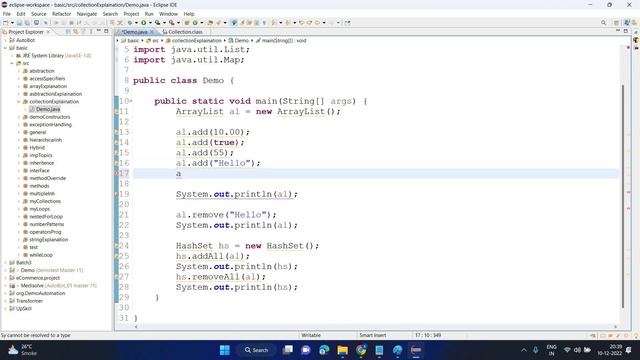Click the taskbar Search box
Viewport: 640px width, 360px height.
(256, 350)
